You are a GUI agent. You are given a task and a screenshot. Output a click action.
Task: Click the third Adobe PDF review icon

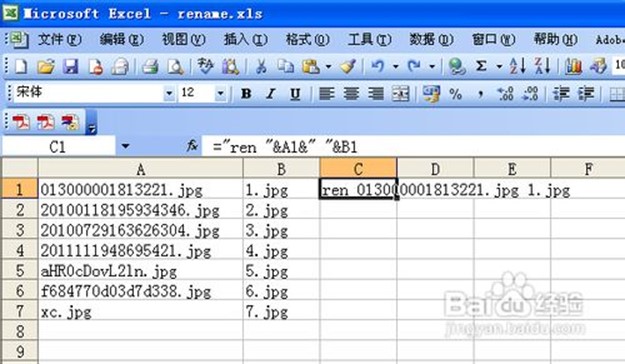pos(70,122)
